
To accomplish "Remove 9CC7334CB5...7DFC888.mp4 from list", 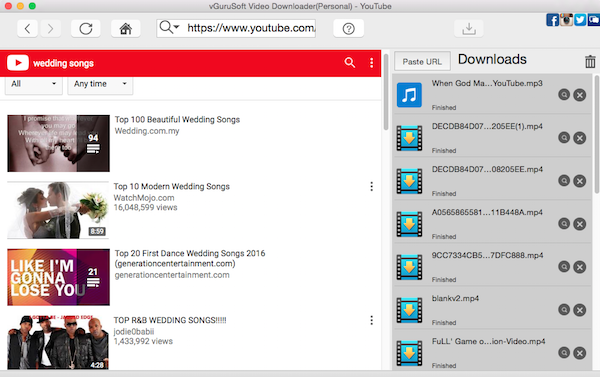I will 580,267.
